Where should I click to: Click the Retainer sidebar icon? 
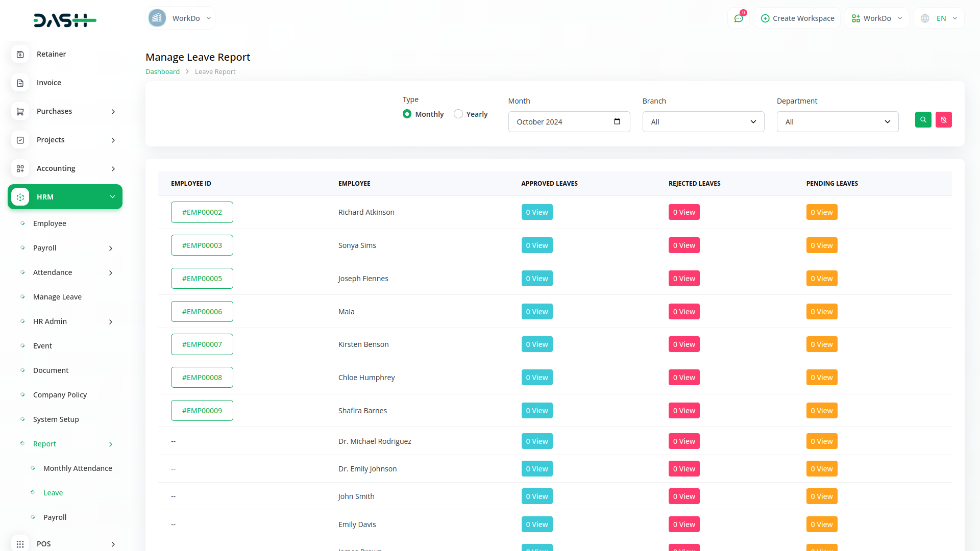[20, 54]
